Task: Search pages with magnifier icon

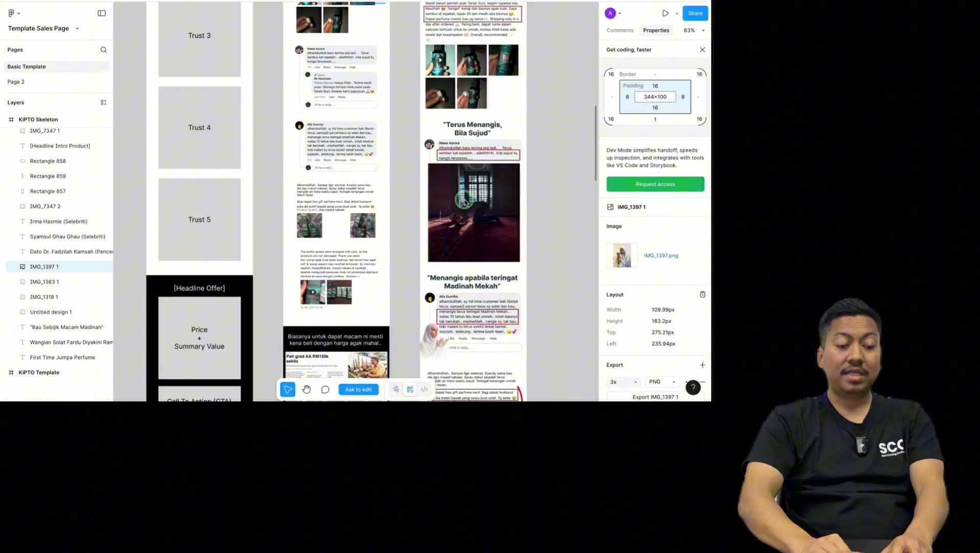Action: click(104, 50)
